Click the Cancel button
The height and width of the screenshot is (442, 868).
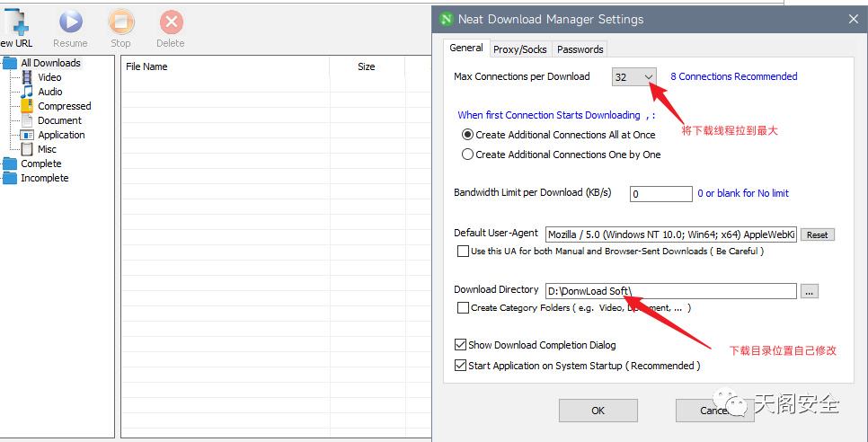pyautogui.click(x=714, y=411)
